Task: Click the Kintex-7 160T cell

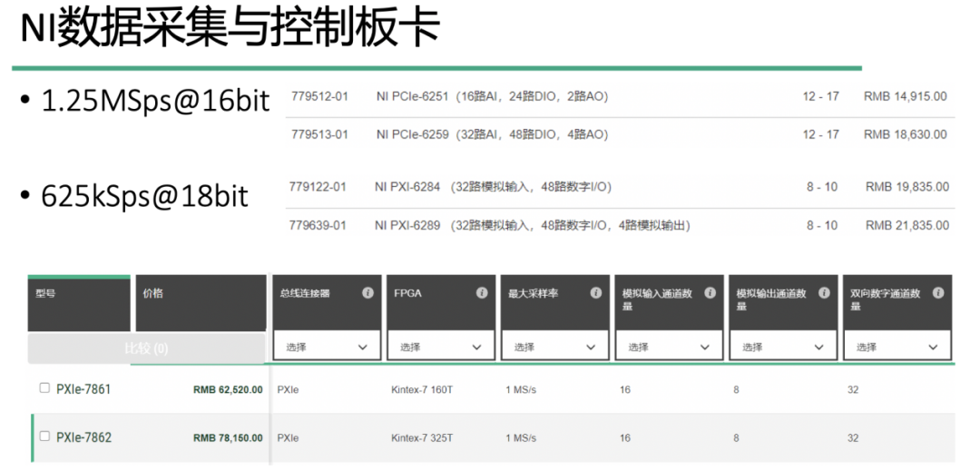Action: (x=422, y=390)
